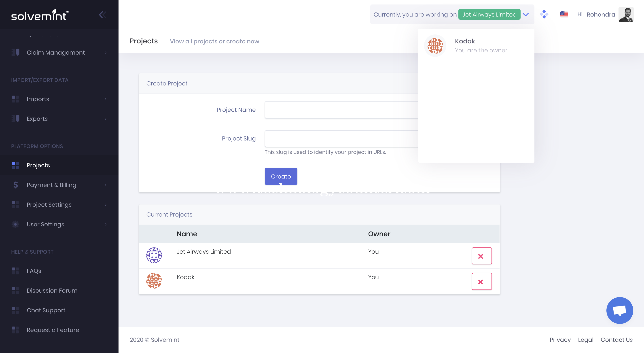Focus the Project Name input field
Viewport: 644px width, 353px height.
[341, 110]
